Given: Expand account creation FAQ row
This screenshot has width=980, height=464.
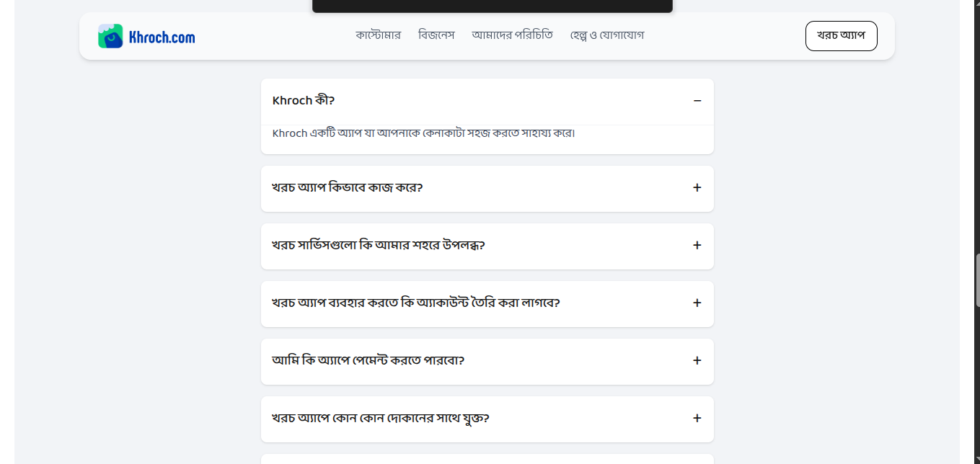Looking at the screenshot, I should coord(487,304).
